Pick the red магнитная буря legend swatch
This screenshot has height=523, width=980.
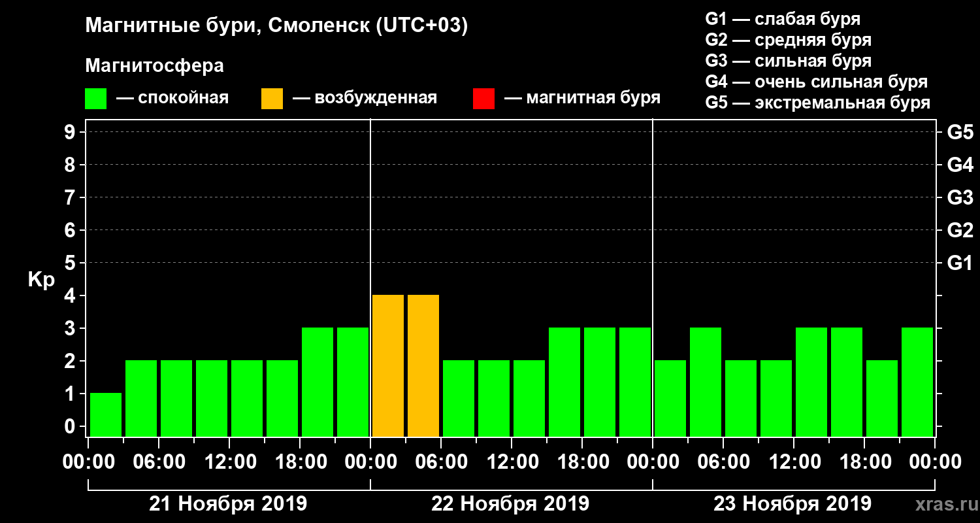(x=483, y=99)
